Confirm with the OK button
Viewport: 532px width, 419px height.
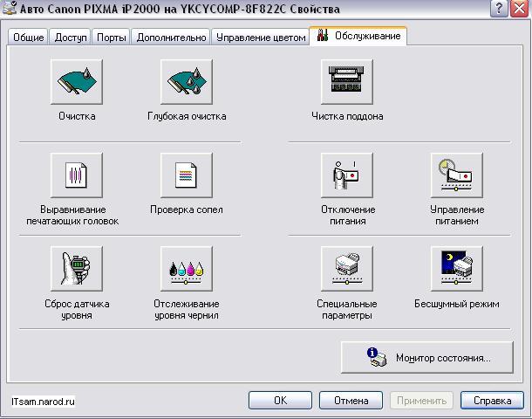click(x=280, y=401)
